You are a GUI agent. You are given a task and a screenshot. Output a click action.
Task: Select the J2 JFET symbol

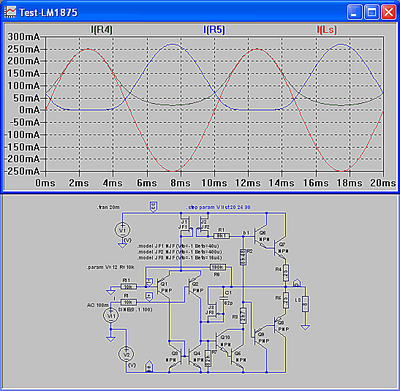[x=203, y=225]
